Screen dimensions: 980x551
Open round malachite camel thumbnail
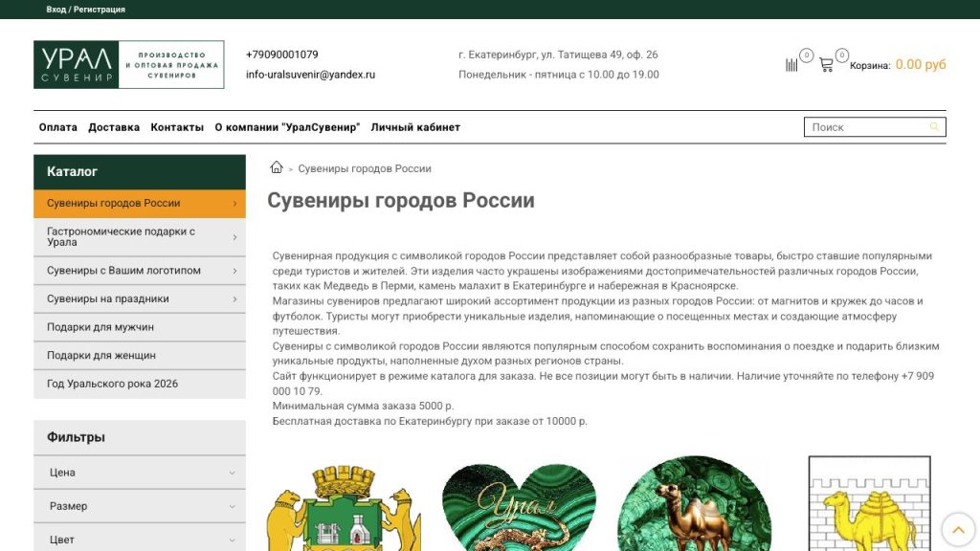[x=695, y=503]
